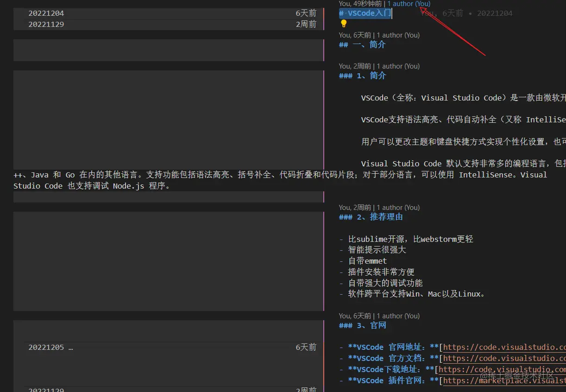Click the bullet "比sublime开源，比webstorm更轻"
Viewport: 566px width, 392px height.
coord(411,239)
